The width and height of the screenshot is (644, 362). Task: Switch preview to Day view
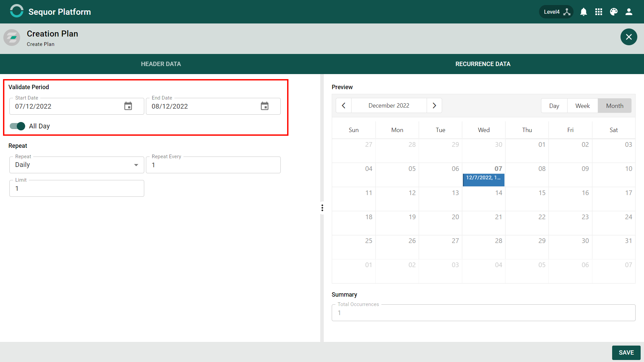[x=554, y=106]
